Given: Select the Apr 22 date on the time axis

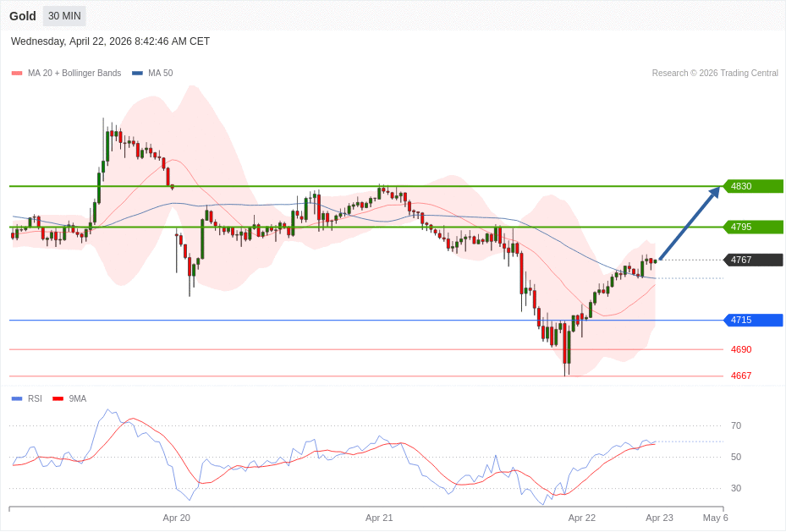Looking at the screenshot, I should pos(582,518).
